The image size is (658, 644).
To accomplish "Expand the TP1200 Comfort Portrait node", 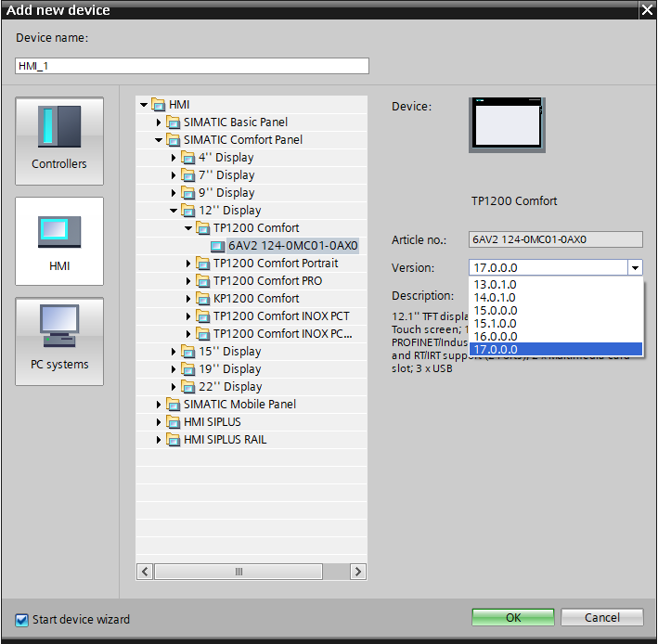I will click(188, 263).
